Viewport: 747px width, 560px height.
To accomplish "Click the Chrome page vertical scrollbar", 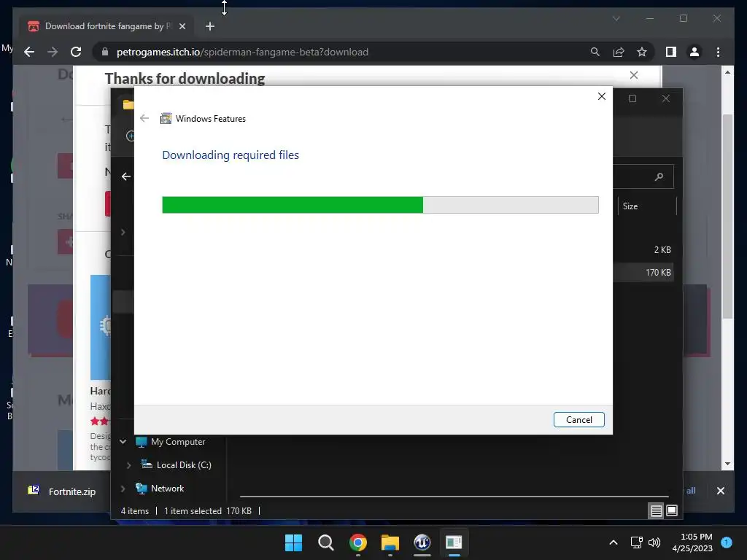I will tap(727, 216).
